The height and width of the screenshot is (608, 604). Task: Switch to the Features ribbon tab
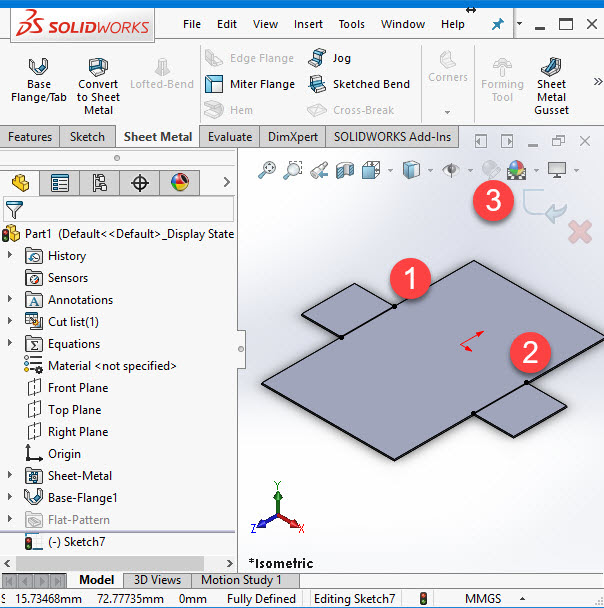coord(30,136)
